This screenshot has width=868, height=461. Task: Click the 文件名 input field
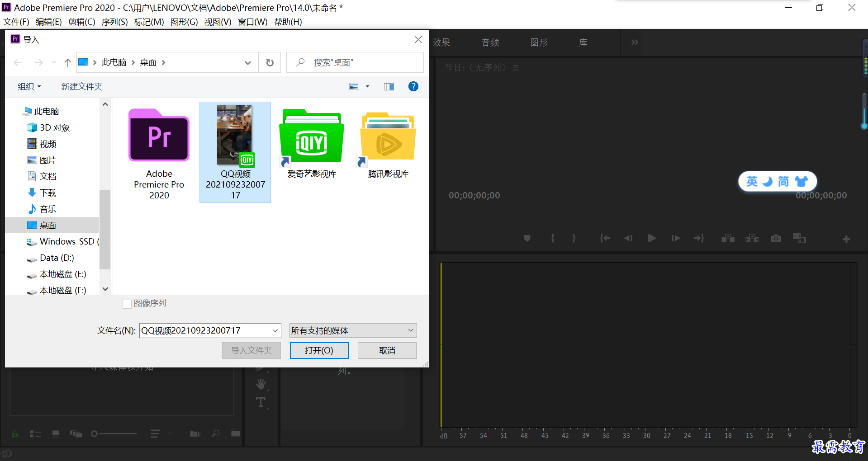(205, 330)
